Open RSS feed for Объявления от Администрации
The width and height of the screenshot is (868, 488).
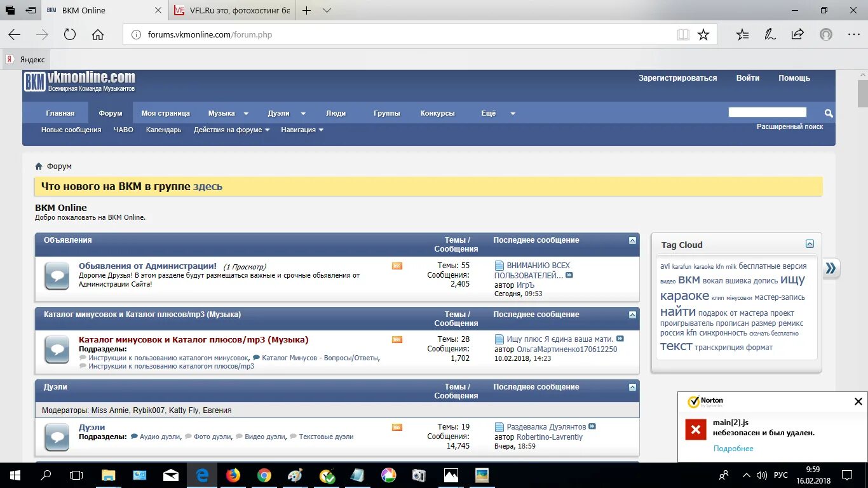397,266
